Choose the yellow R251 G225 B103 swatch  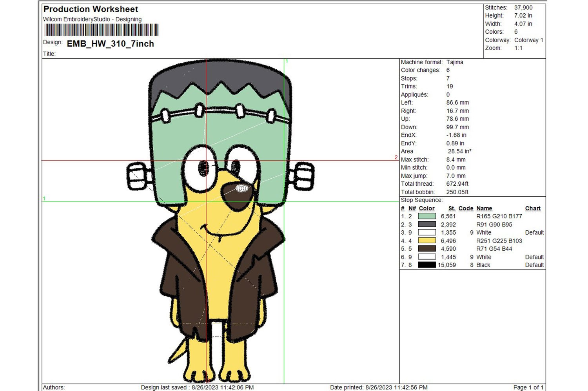pos(427,241)
